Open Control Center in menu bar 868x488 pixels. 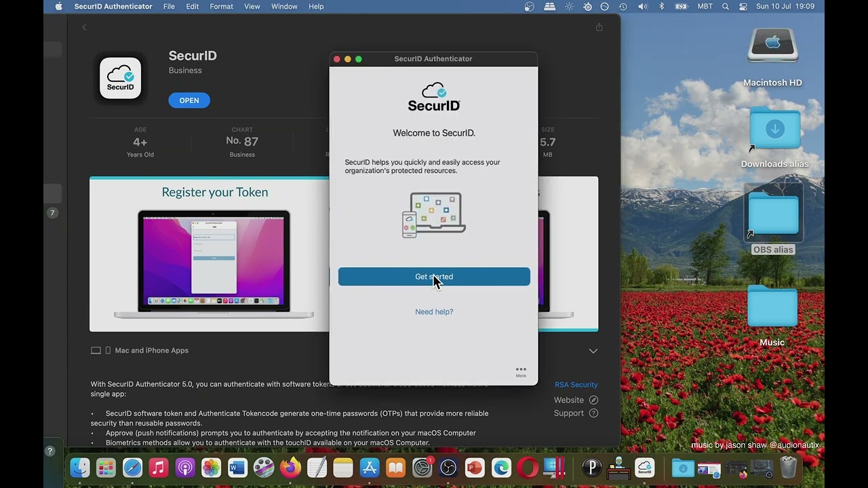(x=743, y=6)
